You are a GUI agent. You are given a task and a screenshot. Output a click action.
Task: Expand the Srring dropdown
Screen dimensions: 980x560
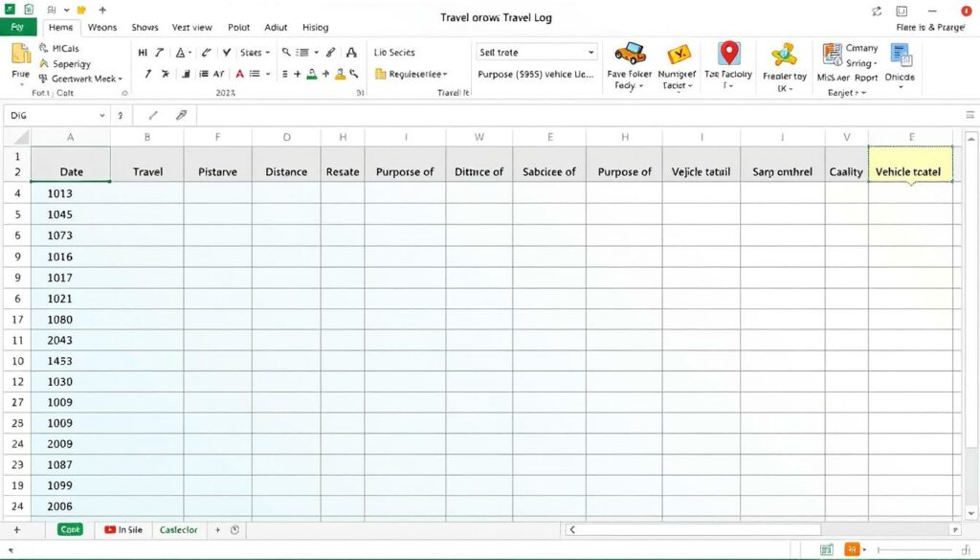(x=862, y=63)
